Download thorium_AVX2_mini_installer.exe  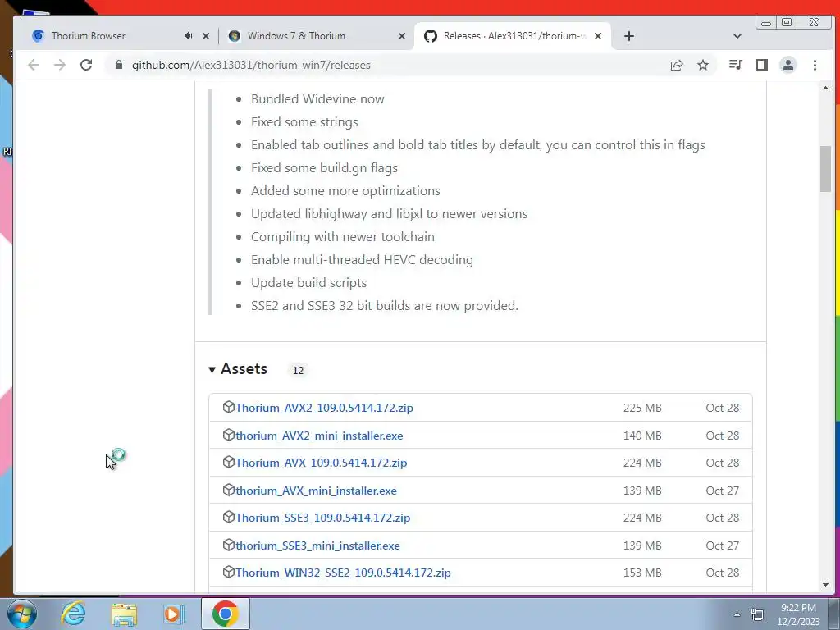[x=319, y=436]
